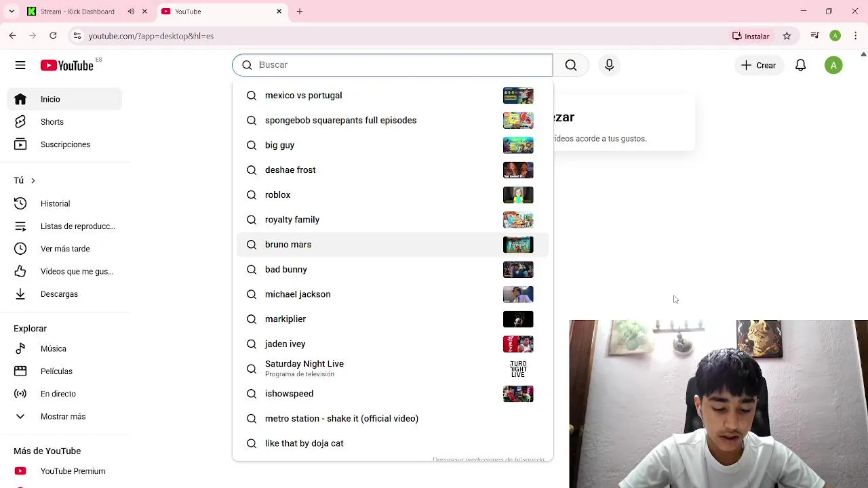Open En directo in the sidebar
The height and width of the screenshot is (488, 868).
[65, 394]
